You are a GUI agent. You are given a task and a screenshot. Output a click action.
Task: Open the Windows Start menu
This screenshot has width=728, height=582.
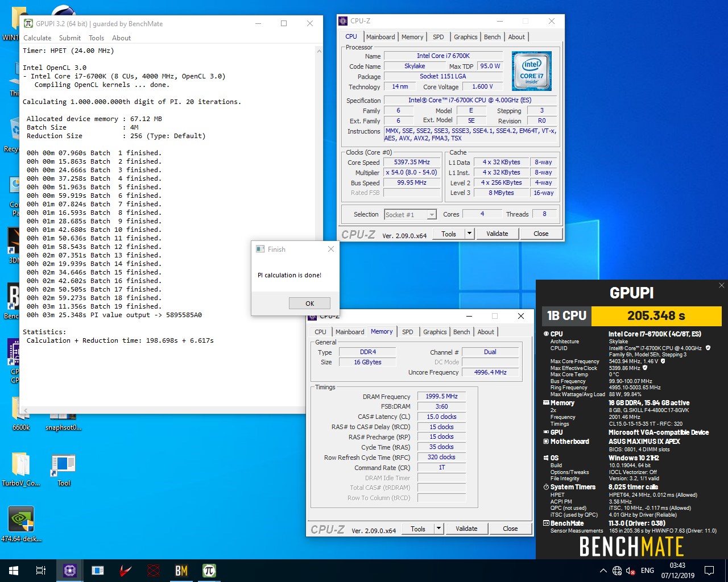14,570
